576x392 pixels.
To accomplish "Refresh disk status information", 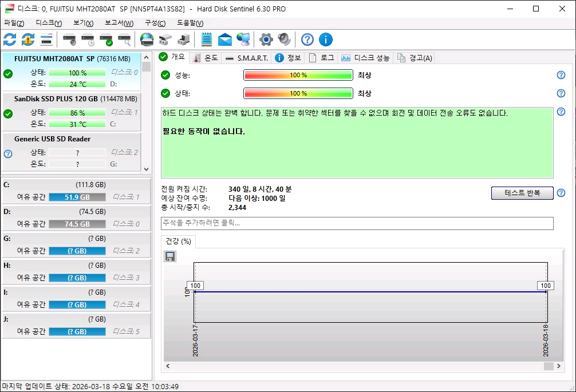I will 9,39.
